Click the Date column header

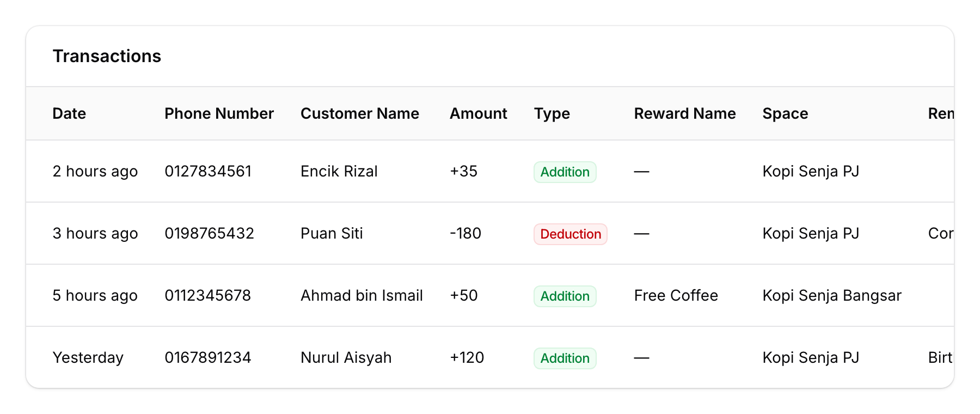click(x=69, y=113)
